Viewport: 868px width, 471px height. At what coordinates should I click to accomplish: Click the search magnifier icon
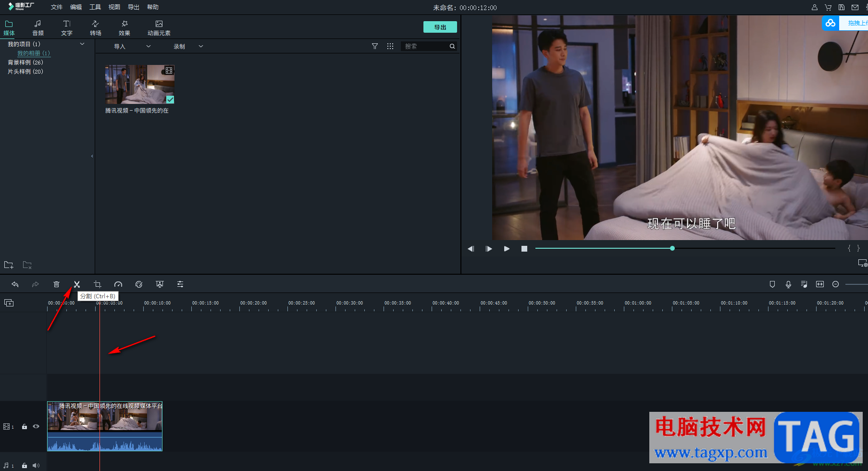point(452,46)
